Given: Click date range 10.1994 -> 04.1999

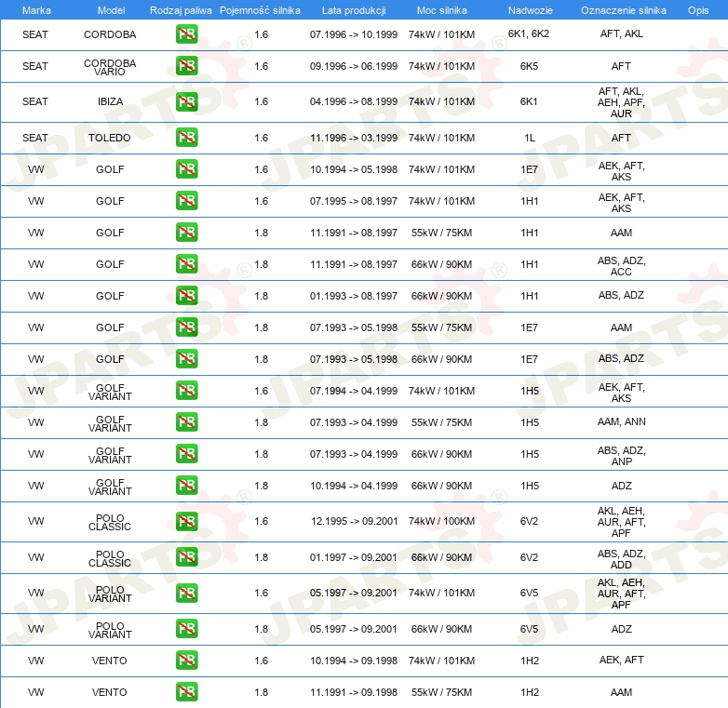Looking at the screenshot, I should (354, 486).
